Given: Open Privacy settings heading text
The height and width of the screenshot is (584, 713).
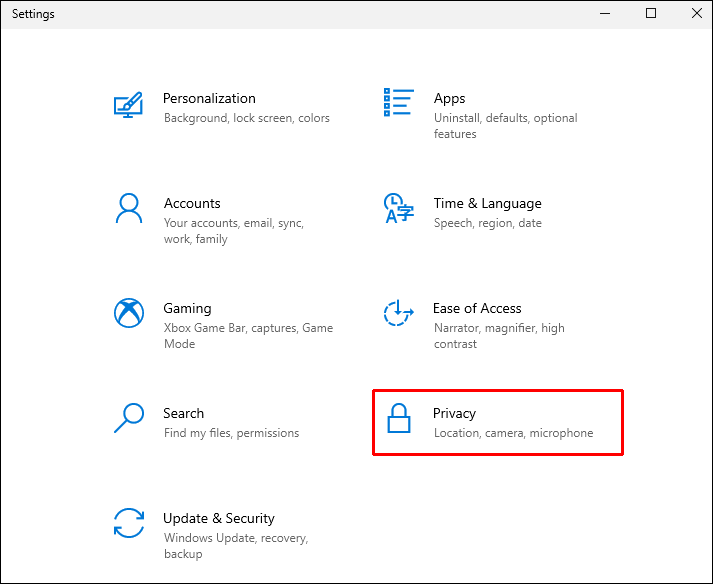Looking at the screenshot, I should [x=454, y=413].
